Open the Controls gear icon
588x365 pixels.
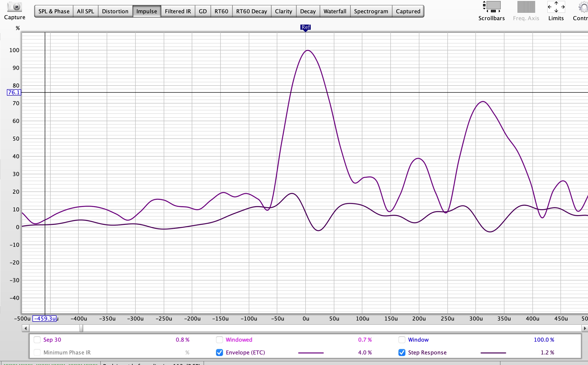coord(583,7)
